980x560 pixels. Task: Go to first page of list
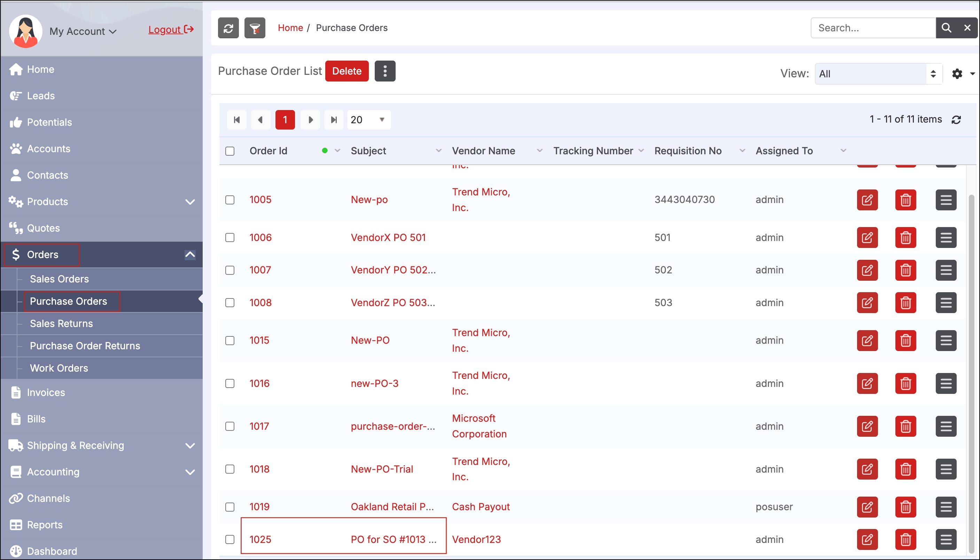pyautogui.click(x=237, y=119)
